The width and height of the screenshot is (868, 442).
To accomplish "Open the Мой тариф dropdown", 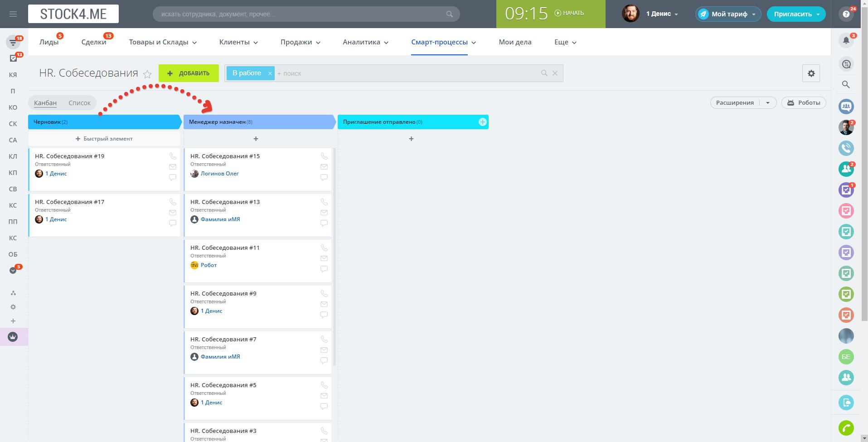I will (x=728, y=14).
